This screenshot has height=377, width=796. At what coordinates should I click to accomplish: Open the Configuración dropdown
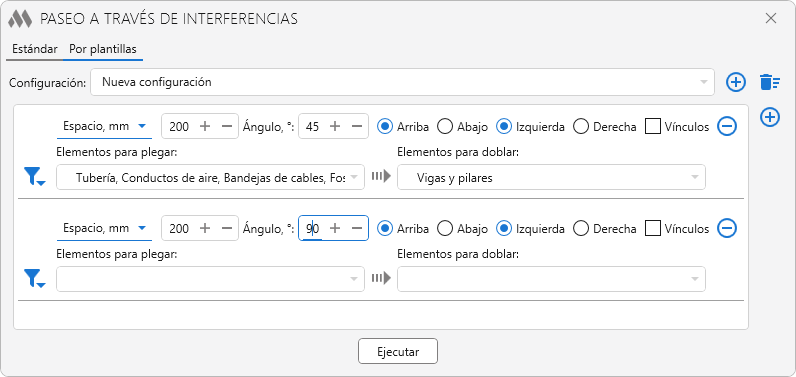[x=403, y=82]
